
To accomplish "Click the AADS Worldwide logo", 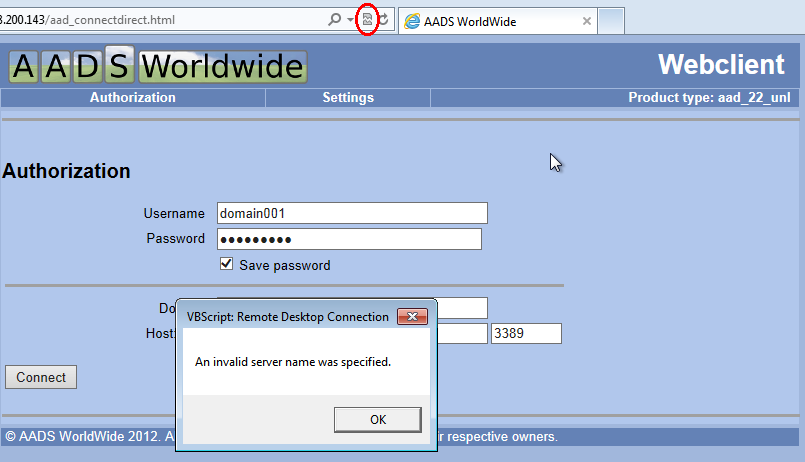I will tap(158, 66).
